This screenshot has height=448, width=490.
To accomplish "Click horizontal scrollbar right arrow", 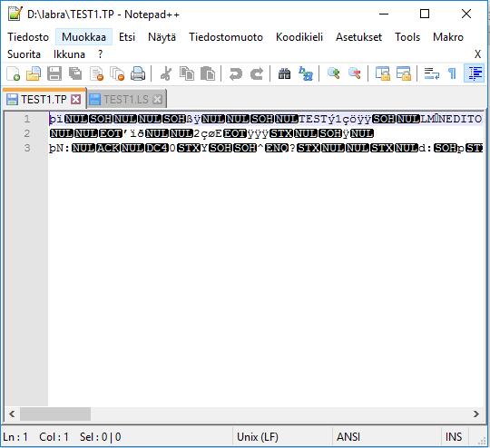I will click(x=476, y=414).
